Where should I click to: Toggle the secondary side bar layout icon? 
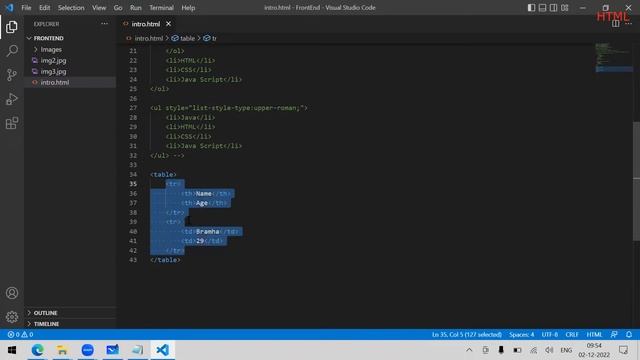(x=553, y=8)
